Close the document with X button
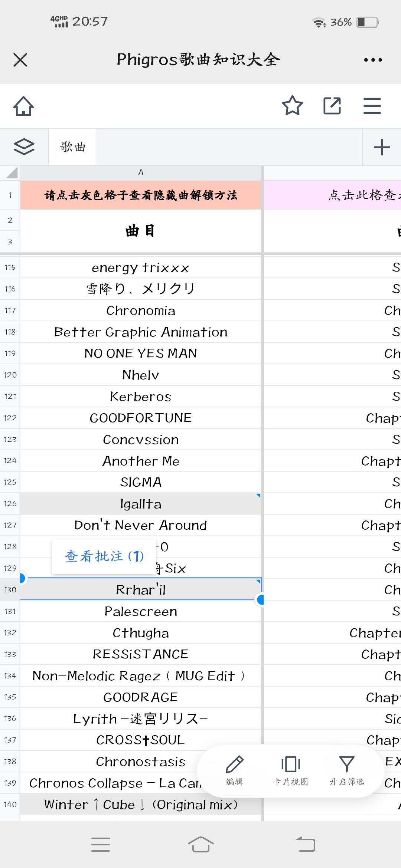The image size is (401, 868). pos(20,60)
